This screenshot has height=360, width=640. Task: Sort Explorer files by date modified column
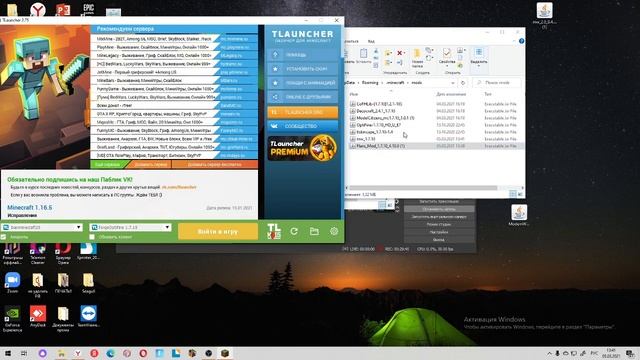[451, 94]
